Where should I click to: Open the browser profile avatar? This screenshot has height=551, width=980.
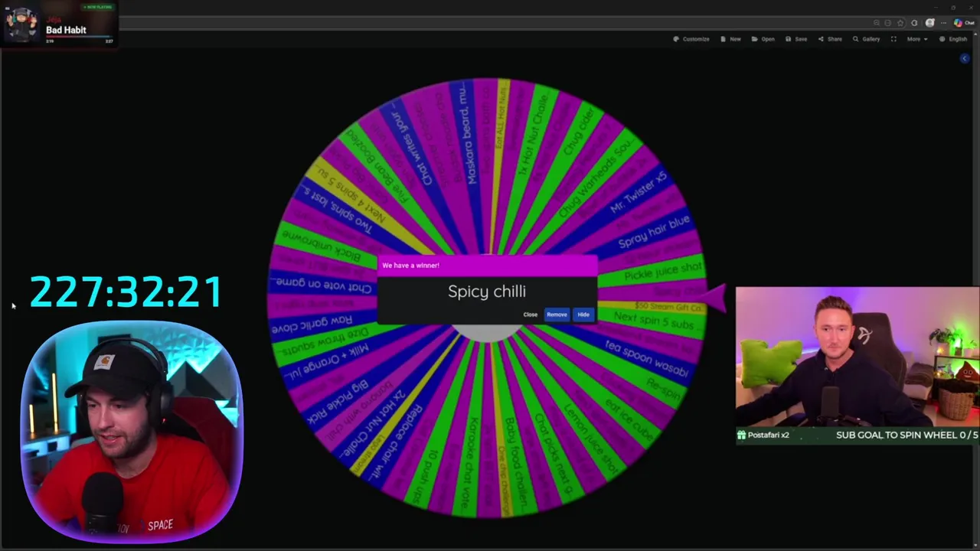tap(930, 23)
